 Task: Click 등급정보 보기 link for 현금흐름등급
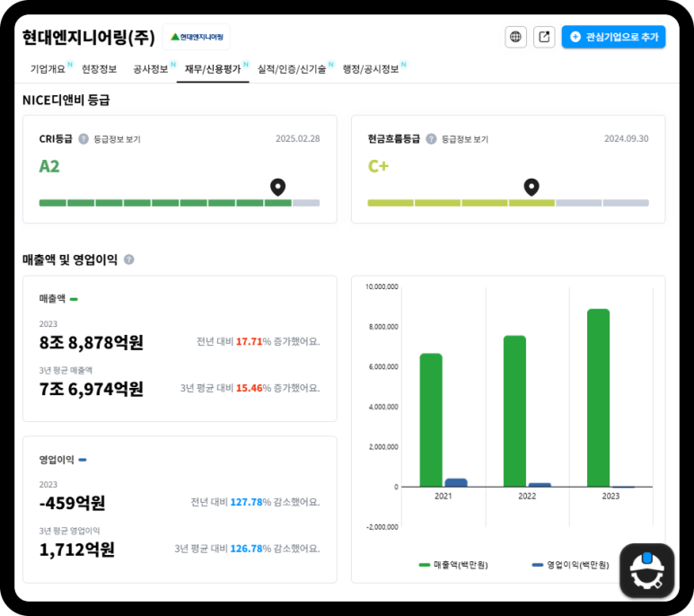pyautogui.click(x=465, y=139)
